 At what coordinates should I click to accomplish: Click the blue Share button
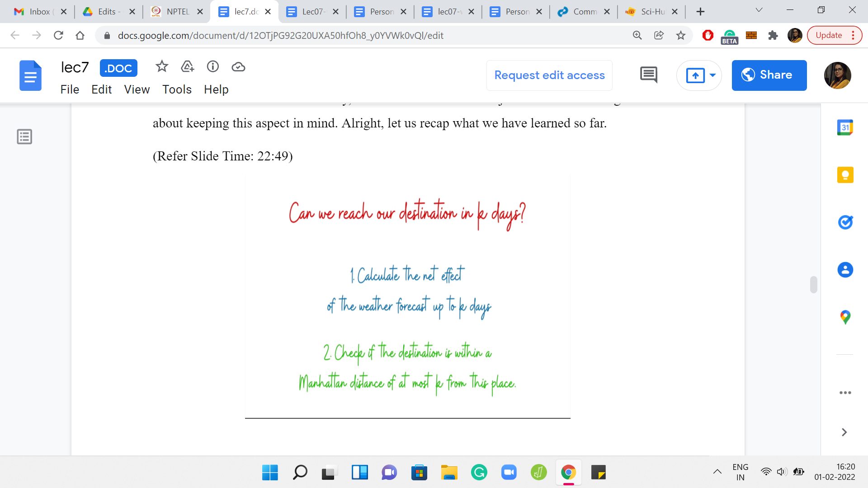(769, 75)
